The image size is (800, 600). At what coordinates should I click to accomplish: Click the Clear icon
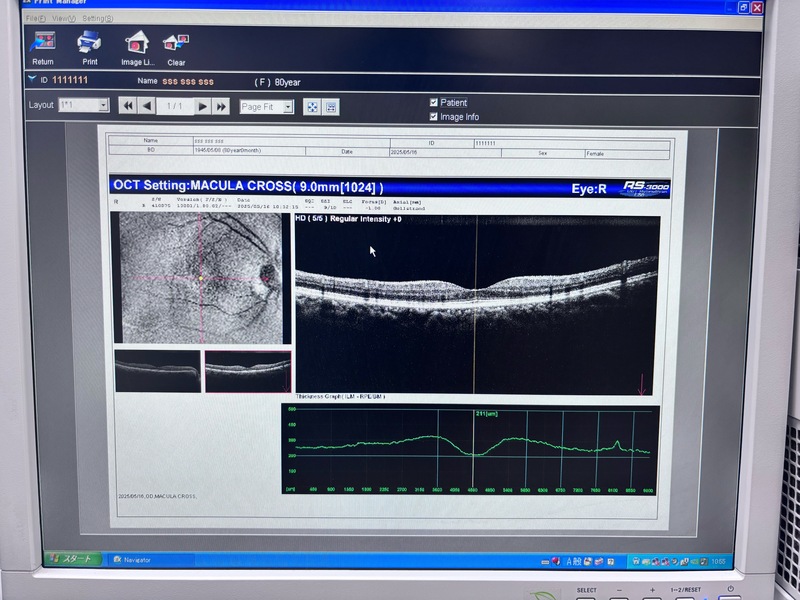pyautogui.click(x=176, y=44)
